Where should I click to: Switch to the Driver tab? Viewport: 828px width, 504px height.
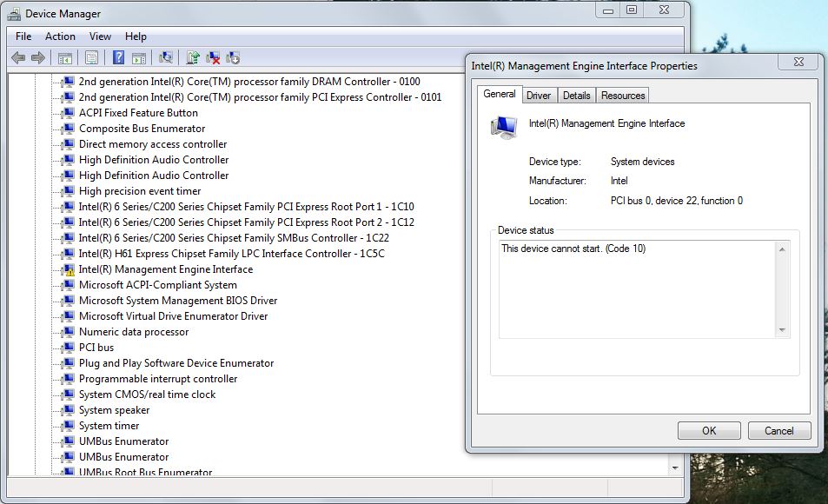(x=539, y=96)
